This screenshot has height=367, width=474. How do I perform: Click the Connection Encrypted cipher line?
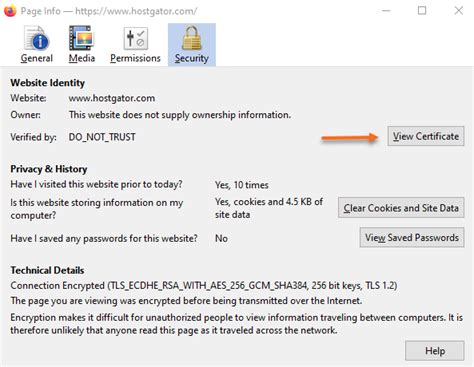coord(204,286)
